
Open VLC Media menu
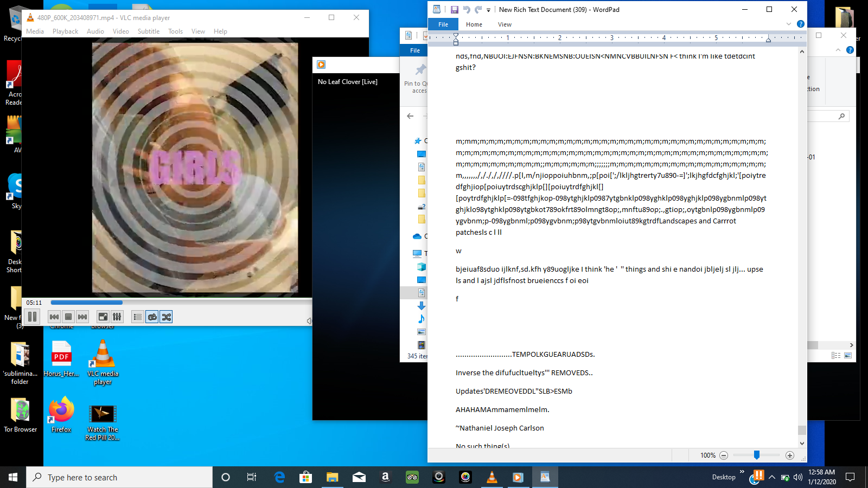tap(35, 31)
